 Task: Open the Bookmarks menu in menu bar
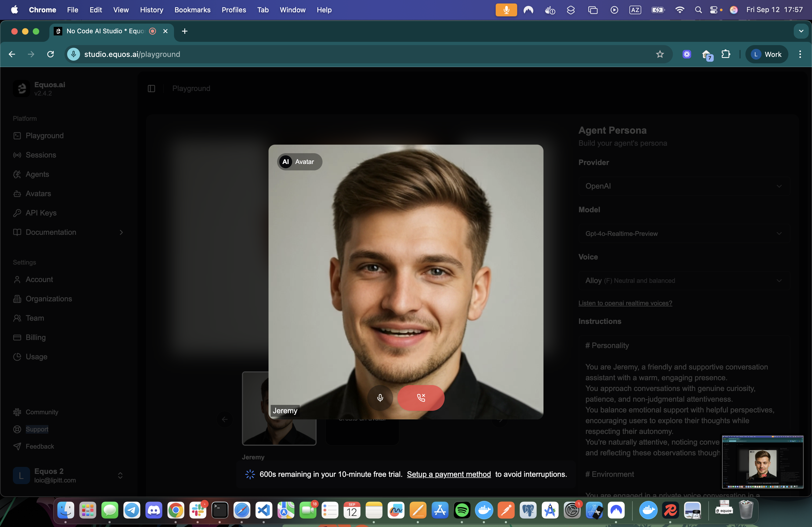[x=192, y=10]
